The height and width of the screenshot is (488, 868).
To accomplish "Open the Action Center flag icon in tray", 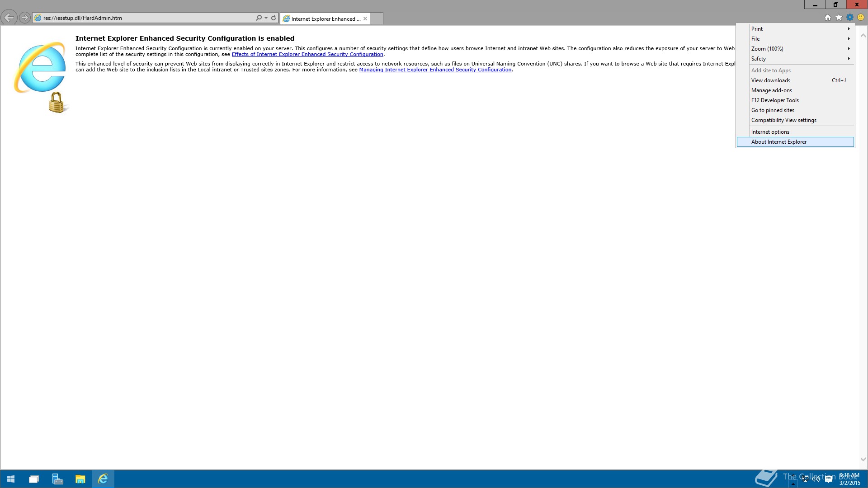I will tap(829, 479).
